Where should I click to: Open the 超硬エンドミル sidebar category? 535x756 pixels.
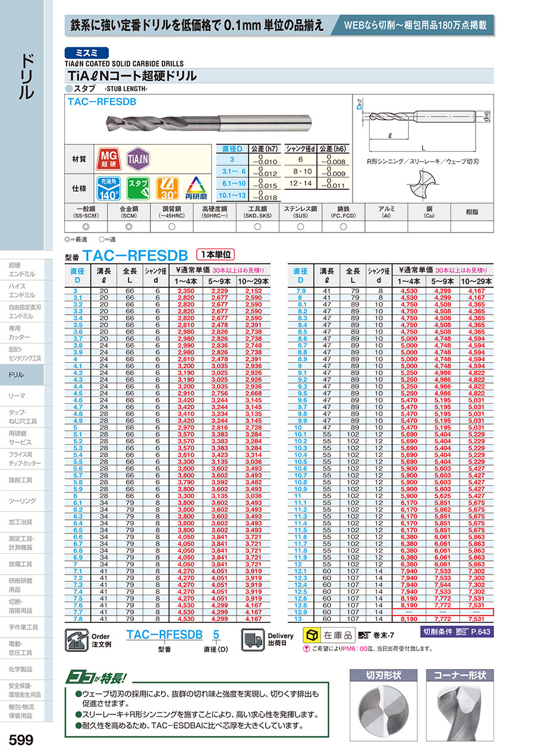pos(22,269)
